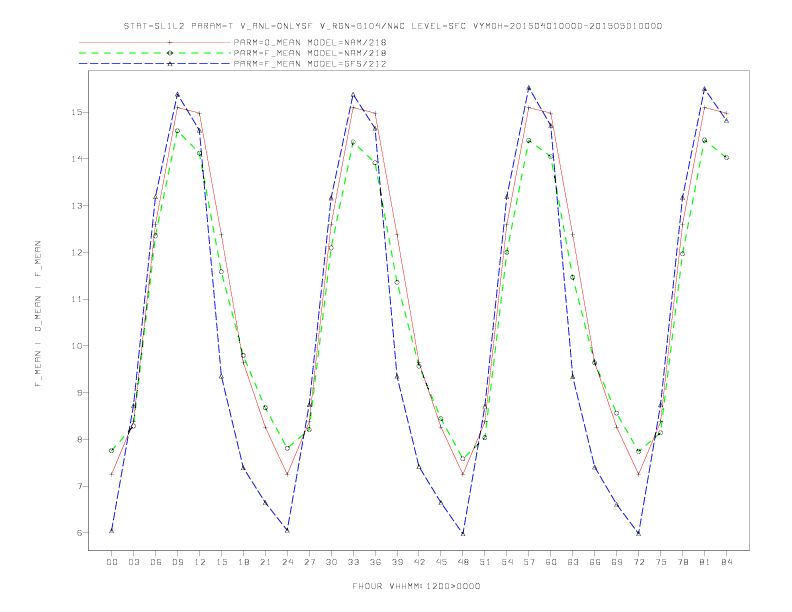Click red O_MEAN plus minimum at hour 72
Image resolution: width=792 pixels, height=612 pixels.
(638, 474)
